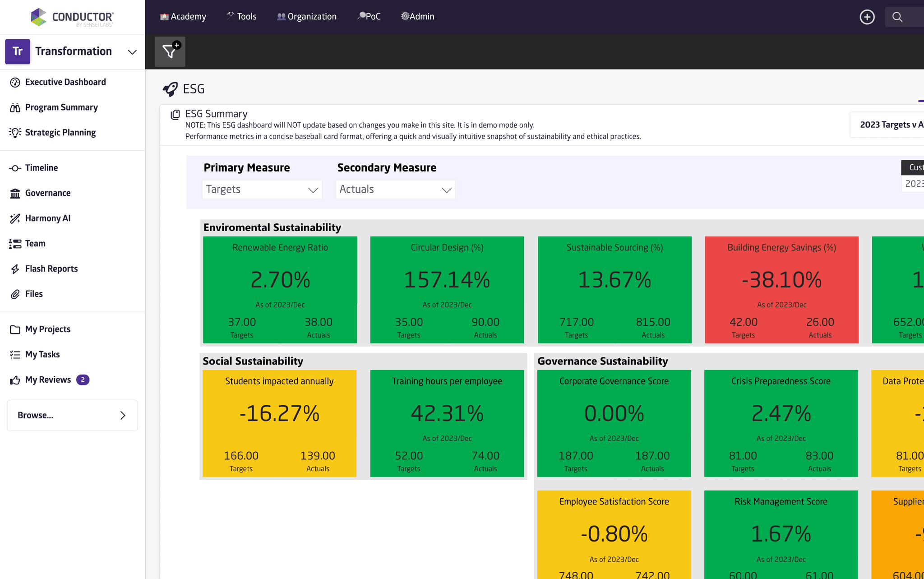Click the Admin gear icon

405,16
